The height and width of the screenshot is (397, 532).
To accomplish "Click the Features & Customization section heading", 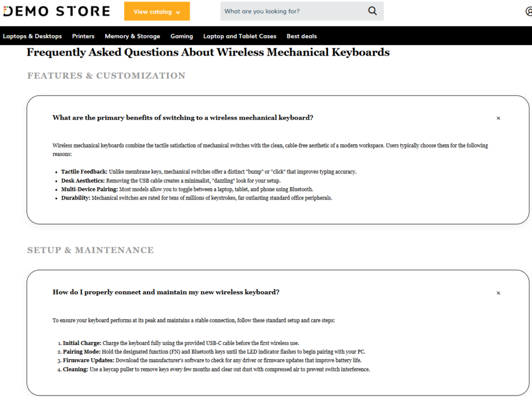I will coord(106,76).
